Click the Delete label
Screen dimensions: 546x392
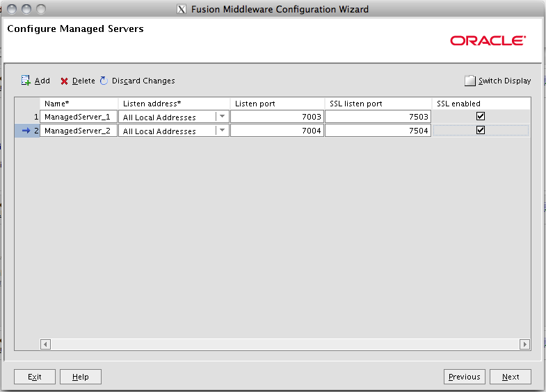click(x=83, y=81)
